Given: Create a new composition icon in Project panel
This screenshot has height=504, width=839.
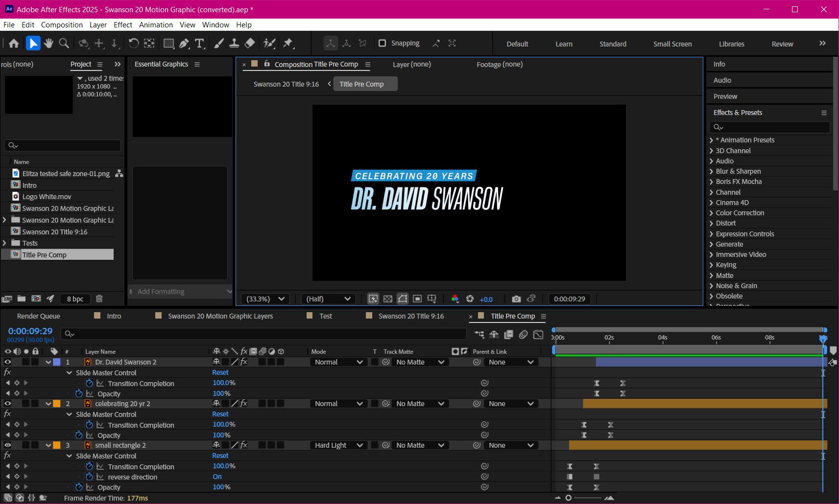Looking at the screenshot, I should [x=36, y=298].
